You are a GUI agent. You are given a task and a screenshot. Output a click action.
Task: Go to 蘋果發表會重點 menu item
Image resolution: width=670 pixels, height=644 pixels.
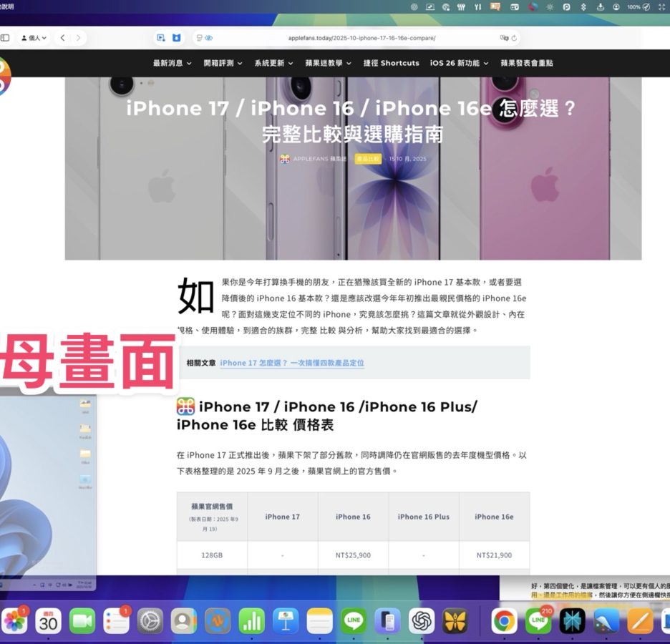pyautogui.click(x=526, y=63)
